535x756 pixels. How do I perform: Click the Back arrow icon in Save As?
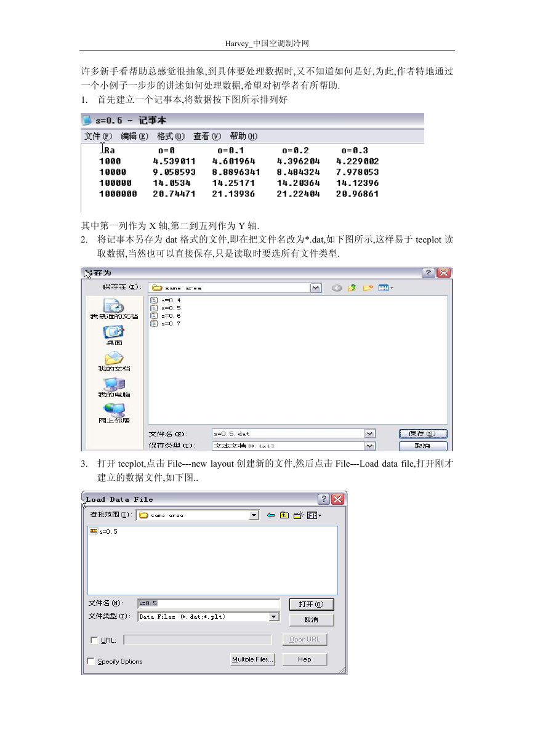pos(337,288)
